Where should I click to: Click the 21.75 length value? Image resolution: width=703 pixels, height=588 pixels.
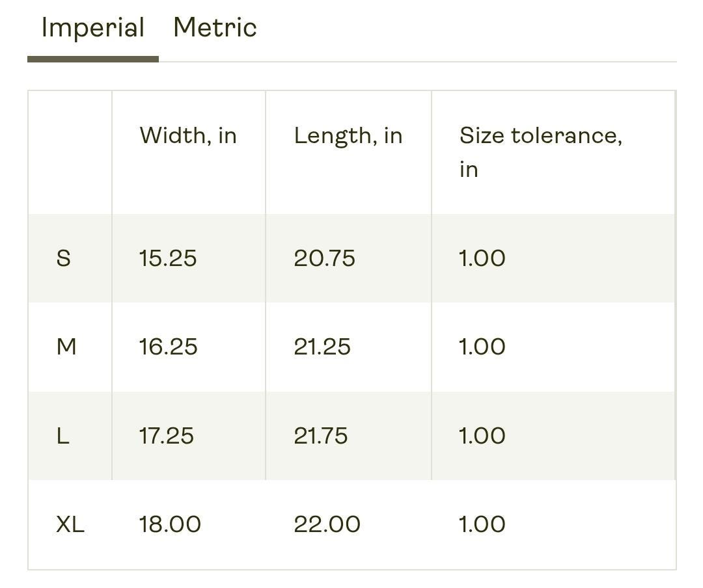321,436
